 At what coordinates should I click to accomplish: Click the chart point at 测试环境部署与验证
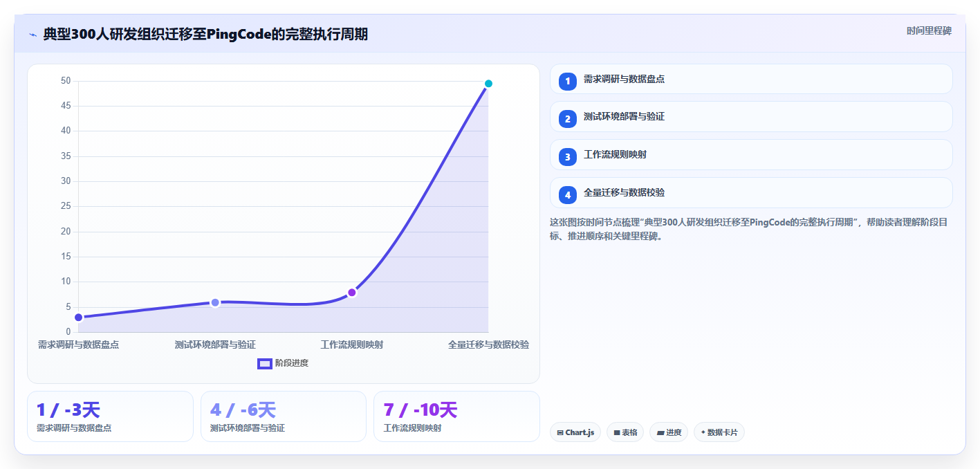click(x=215, y=302)
